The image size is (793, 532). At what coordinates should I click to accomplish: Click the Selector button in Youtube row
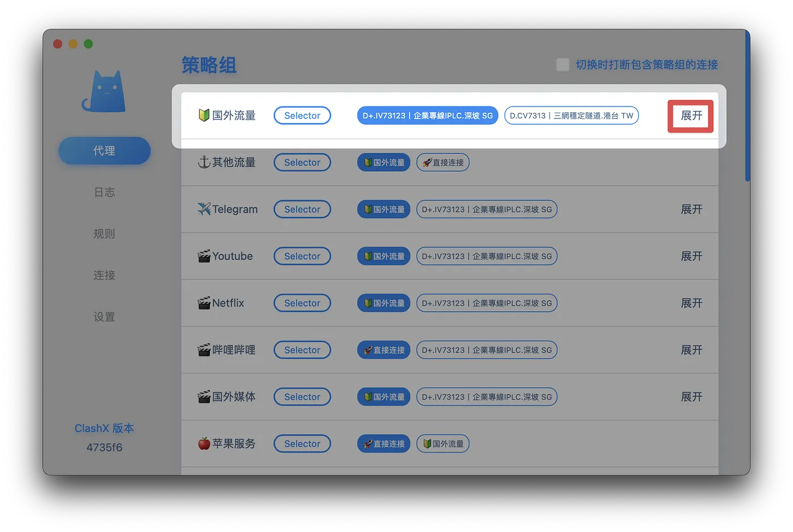302,256
